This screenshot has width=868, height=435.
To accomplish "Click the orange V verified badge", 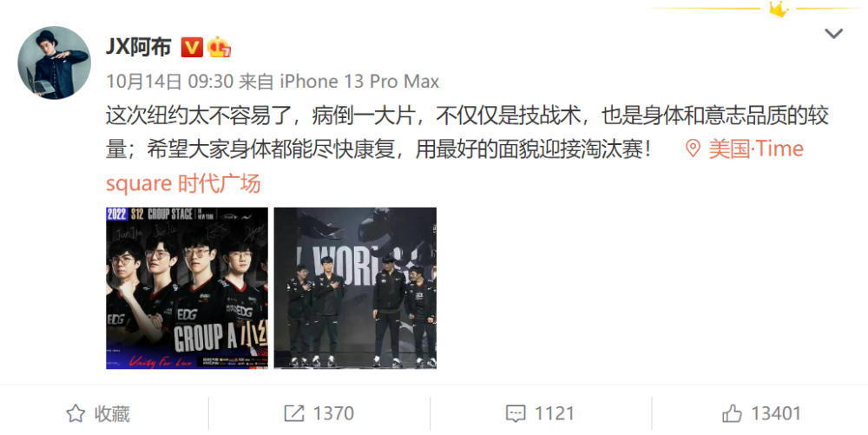I will [192, 48].
